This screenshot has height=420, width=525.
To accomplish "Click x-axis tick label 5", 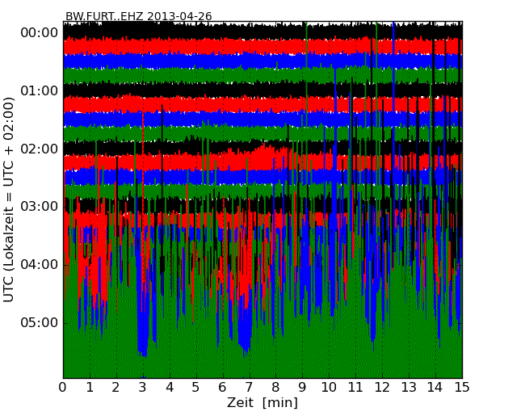I will pyautogui.click(x=196, y=388).
